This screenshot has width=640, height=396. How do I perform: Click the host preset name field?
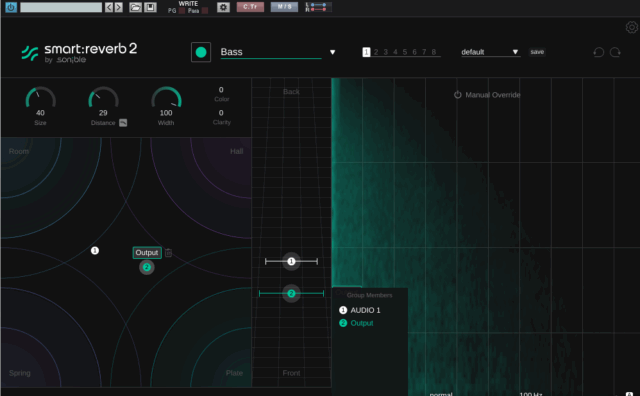point(61,7)
